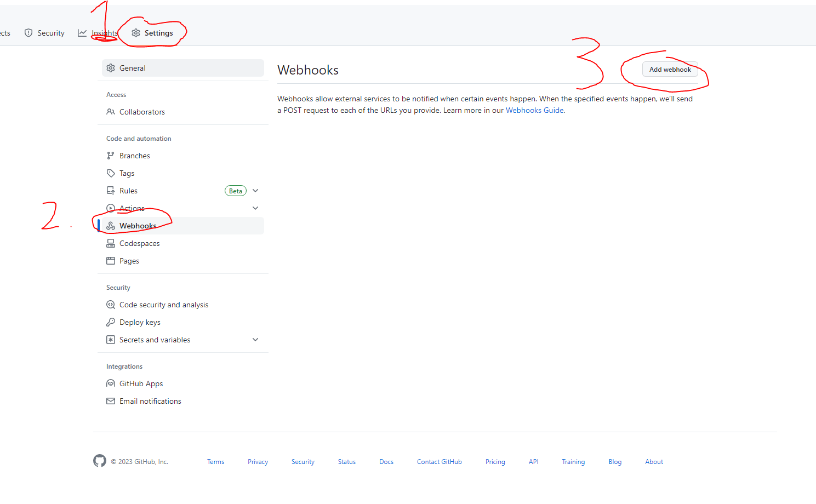Go to Pages settings
The width and height of the screenshot is (816, 504).
[183, 261]
